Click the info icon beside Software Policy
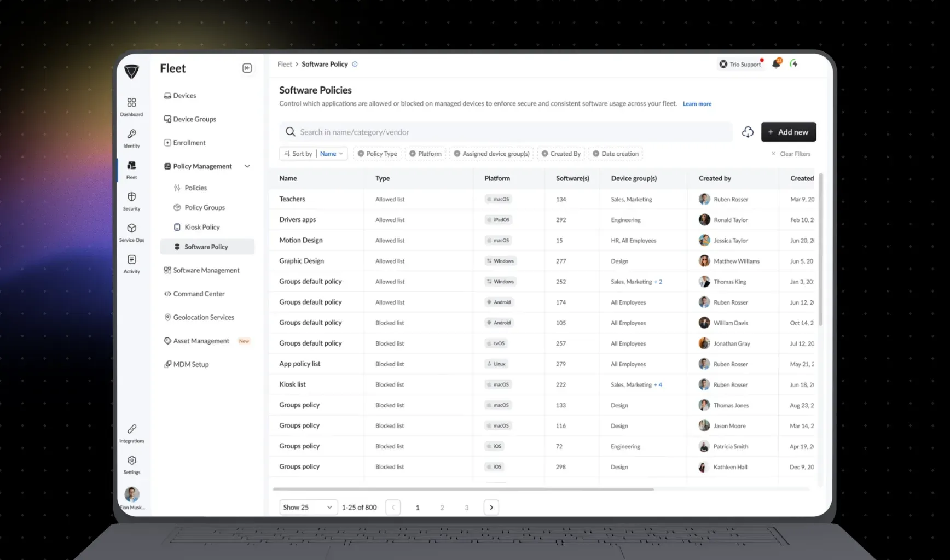 (355, 64)
